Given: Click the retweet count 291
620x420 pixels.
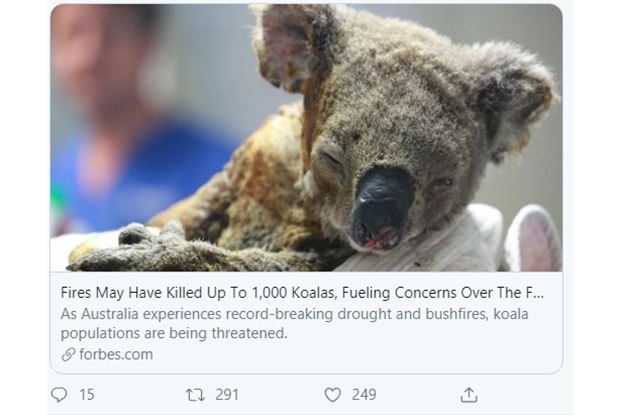Looking at the screenshot, I should point(226,395).
